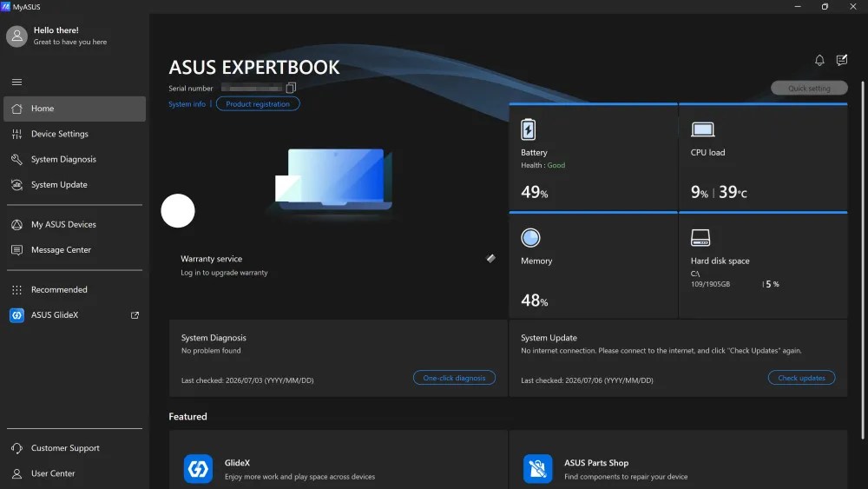The width and height of the screenshot is (868, 489).
Task: Click the hamburger menu icon in sidebar
Action: point(17,82)
